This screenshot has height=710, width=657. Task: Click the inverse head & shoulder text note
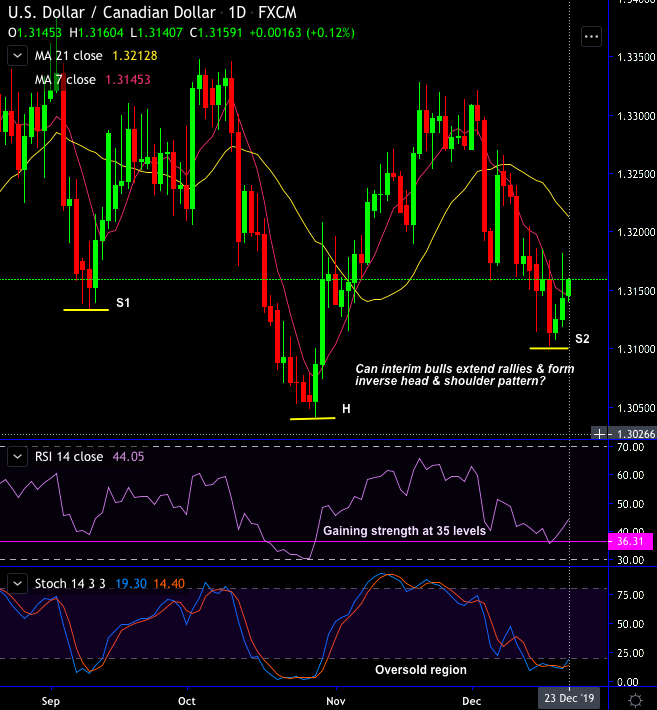click(465, 375)
